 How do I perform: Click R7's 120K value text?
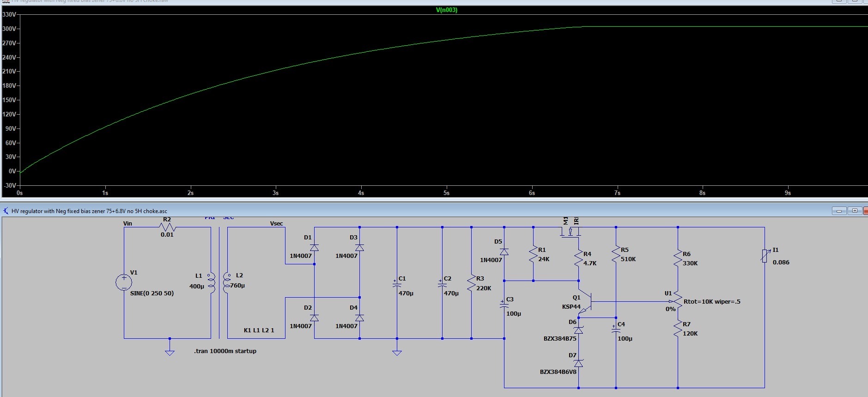(x=690, y=334)
